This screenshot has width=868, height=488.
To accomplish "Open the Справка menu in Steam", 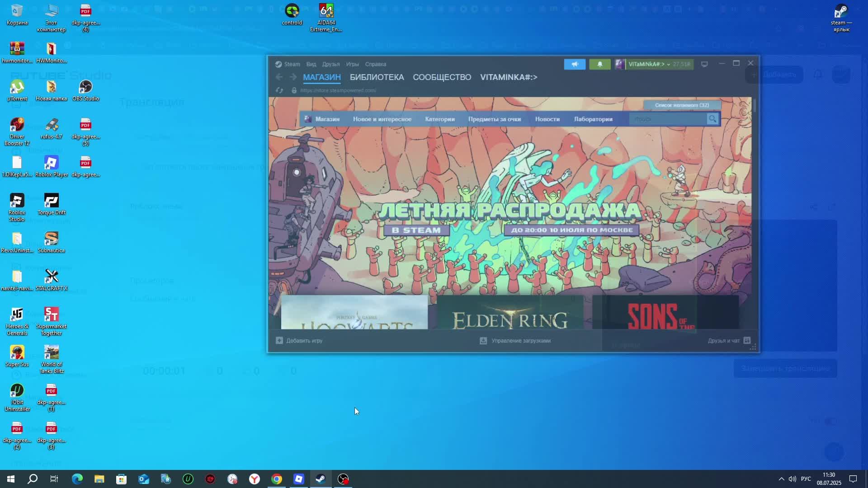I will 376,64.
